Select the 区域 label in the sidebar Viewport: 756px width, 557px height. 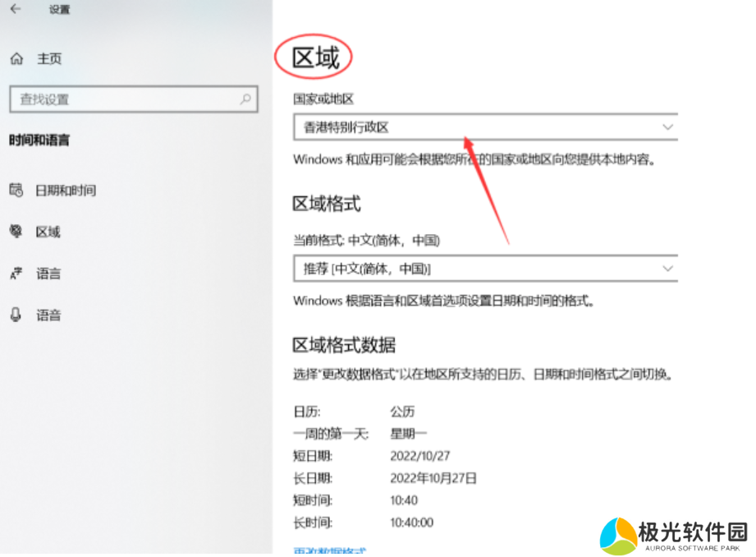coord(48,232)
